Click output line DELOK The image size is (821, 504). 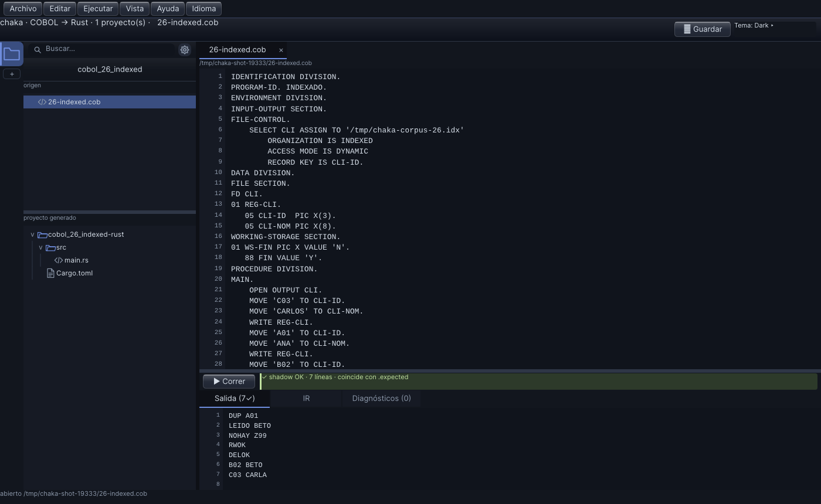[239, 455]
